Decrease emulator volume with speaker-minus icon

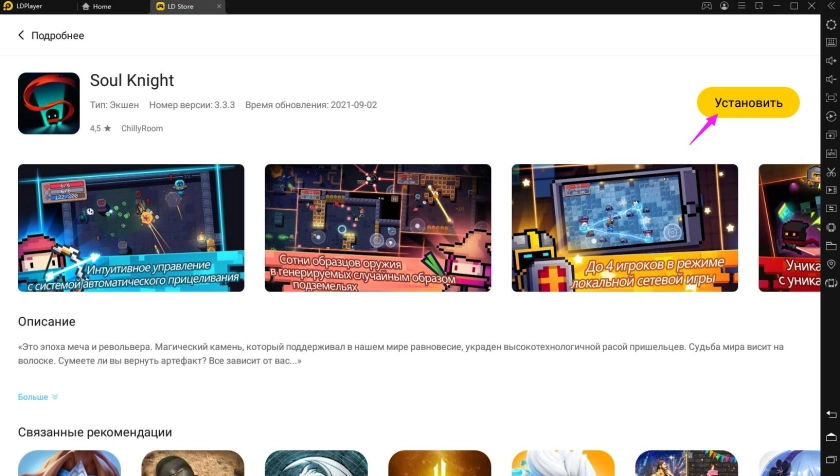831,79
